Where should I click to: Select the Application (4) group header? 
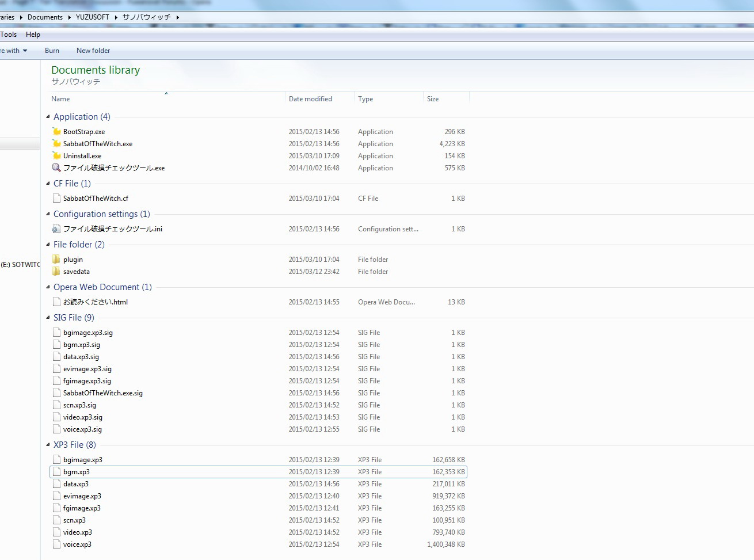tap(82, 117)
